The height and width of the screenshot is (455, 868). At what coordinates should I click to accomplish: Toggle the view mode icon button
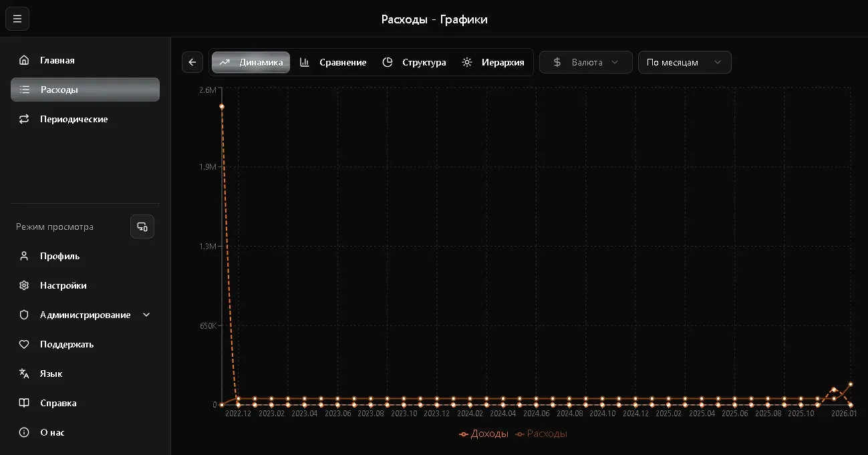142,226
